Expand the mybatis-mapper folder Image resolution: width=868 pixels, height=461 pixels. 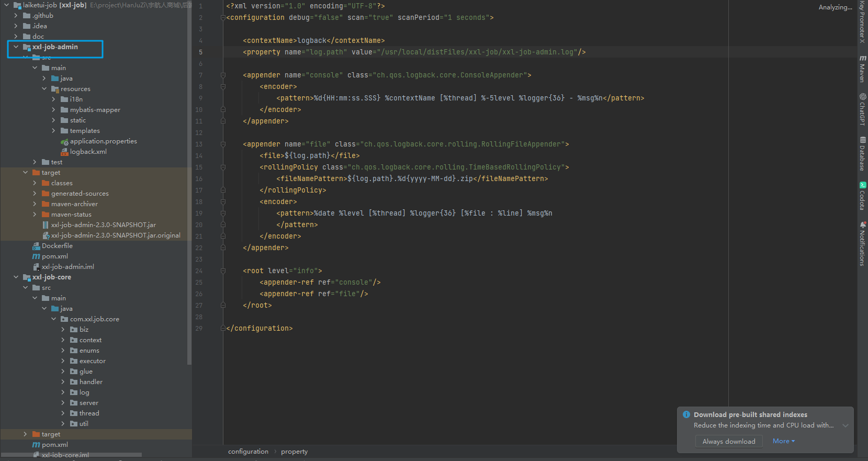point(53,110)
